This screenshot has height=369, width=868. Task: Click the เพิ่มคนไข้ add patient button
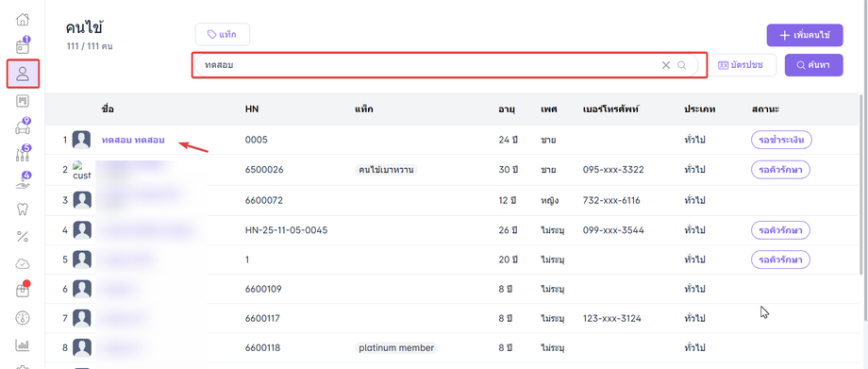point(805,35)
